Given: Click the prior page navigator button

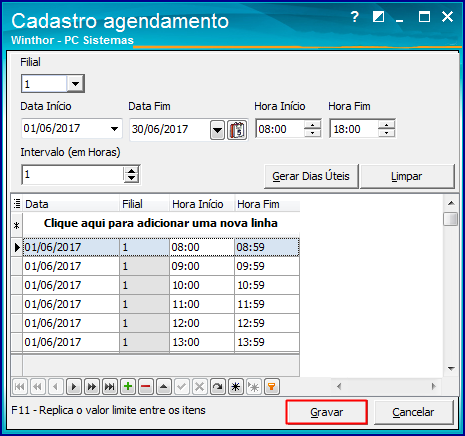Looking at the screenshot, I should pos(38,387).
